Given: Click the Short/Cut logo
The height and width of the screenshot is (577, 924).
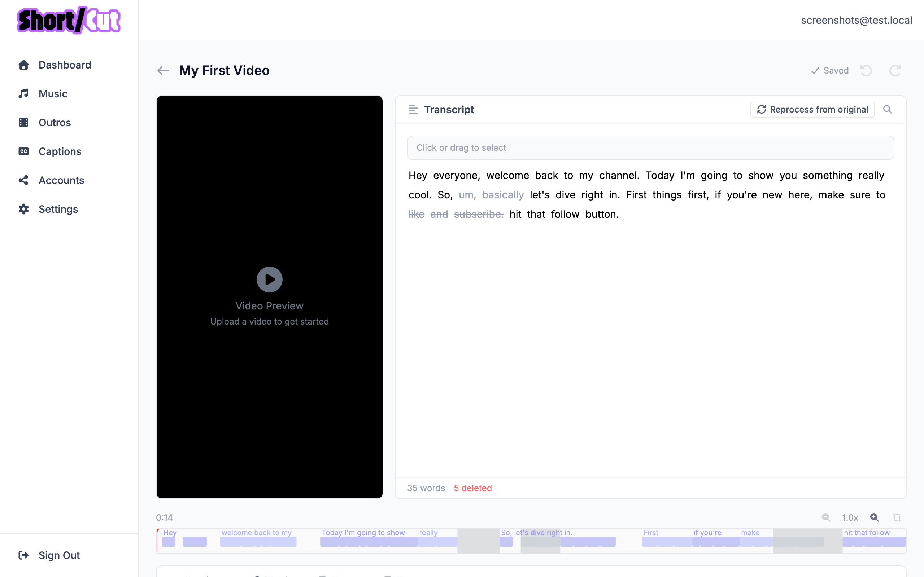Looking at the screenshot, I should [68, 19].
